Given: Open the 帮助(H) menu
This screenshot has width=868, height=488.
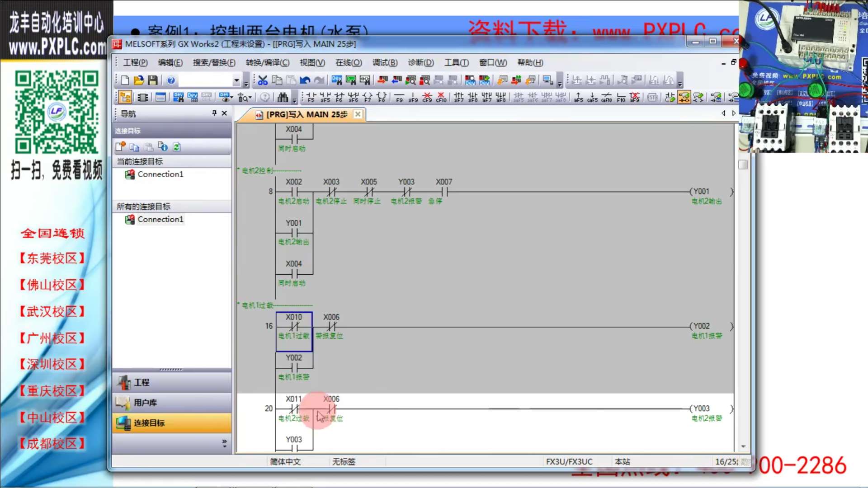Looking at the screenshot, I should tap(530, 63).
